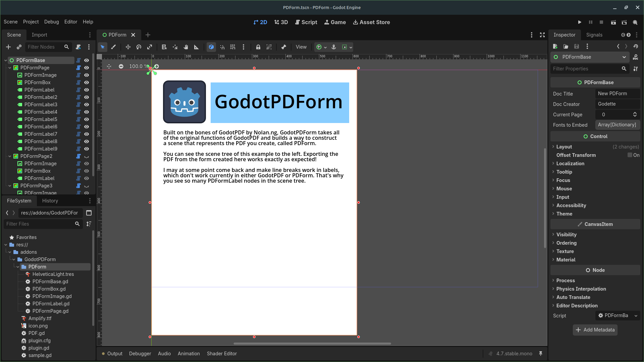Attach script icon next to Filter Nodes
This screenshot has width=644, height=362.
tap(78, 47)
